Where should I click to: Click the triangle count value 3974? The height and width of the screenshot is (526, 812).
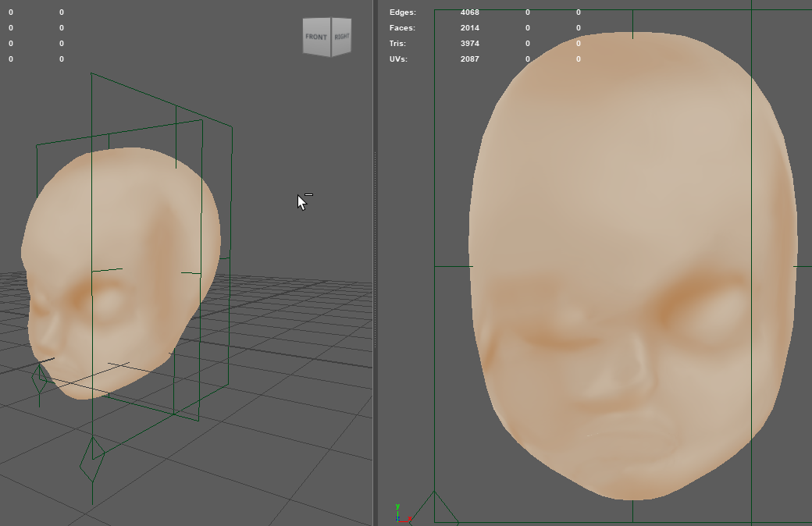click(x=470, y=43)
